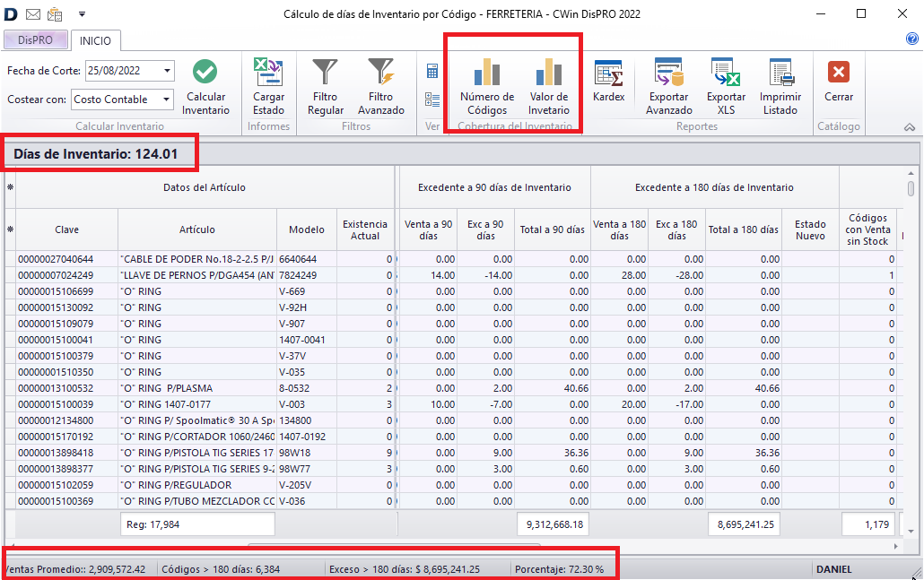This screenshot has height=580, width=924.
Task: Open Cargar Estado Excel report
Action: coord(268,87)
